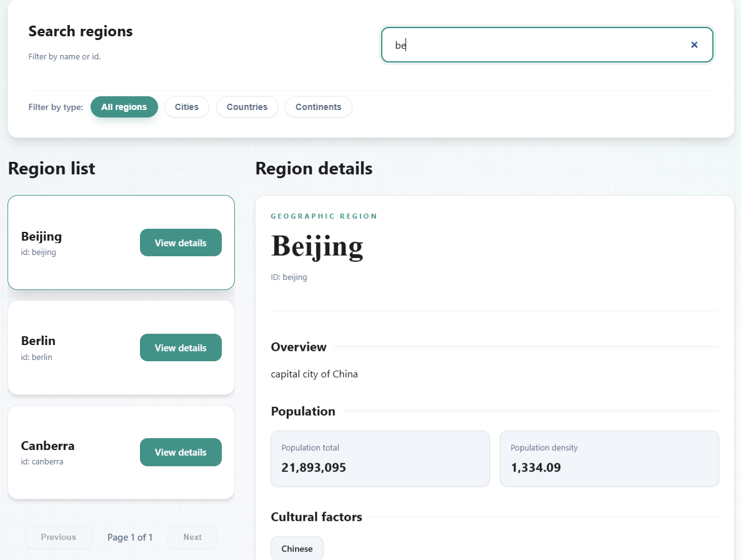Click the Overview section heading
Viewport: 741px width, 560px height.
(299, 347)
